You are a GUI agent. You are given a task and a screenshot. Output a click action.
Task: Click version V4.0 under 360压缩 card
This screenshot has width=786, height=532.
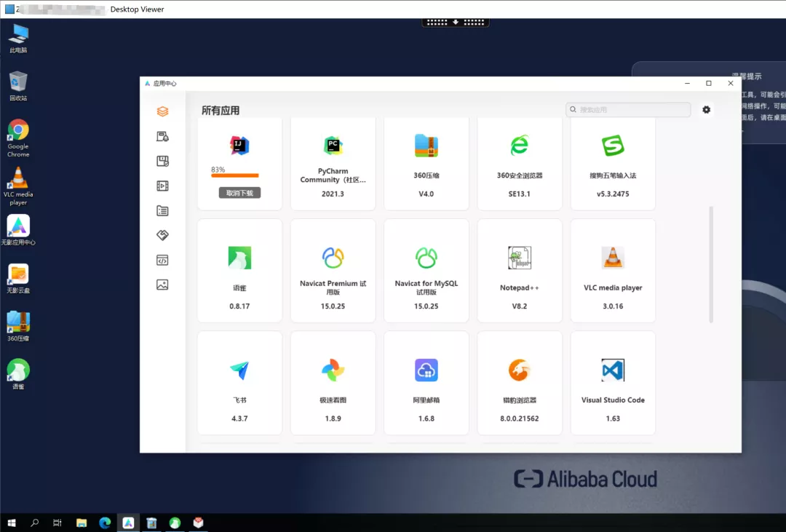coord(426,194)
